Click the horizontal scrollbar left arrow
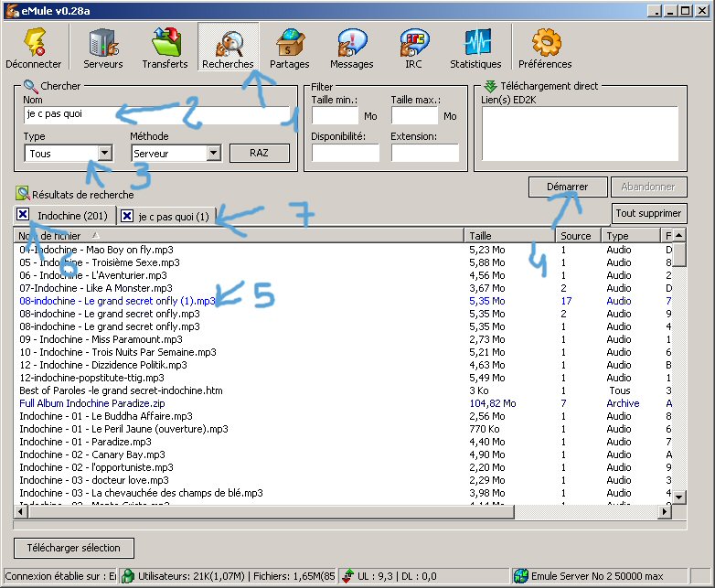The height and width of the screenshot is (588, 715). (x=20, y=512)
